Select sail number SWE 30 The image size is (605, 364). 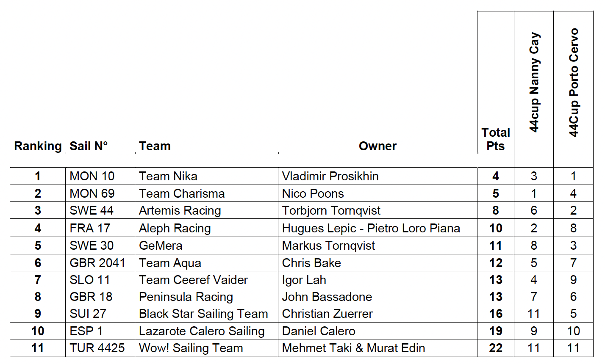point(92,245)
